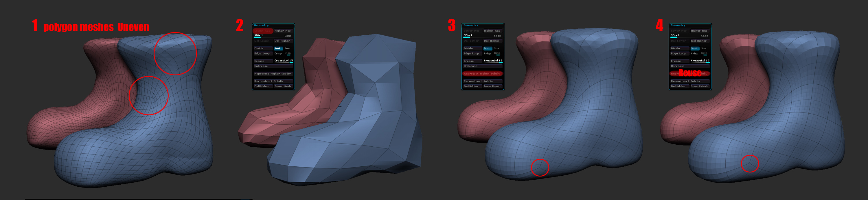This screenshot has width=868, height=200.
Task: Click Edge Loop in step 2 Geometry panel
Action: click(264, 53)
